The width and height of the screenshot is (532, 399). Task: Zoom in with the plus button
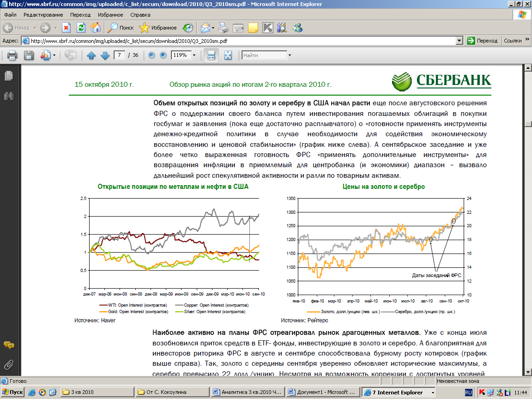tap(163, 55)
